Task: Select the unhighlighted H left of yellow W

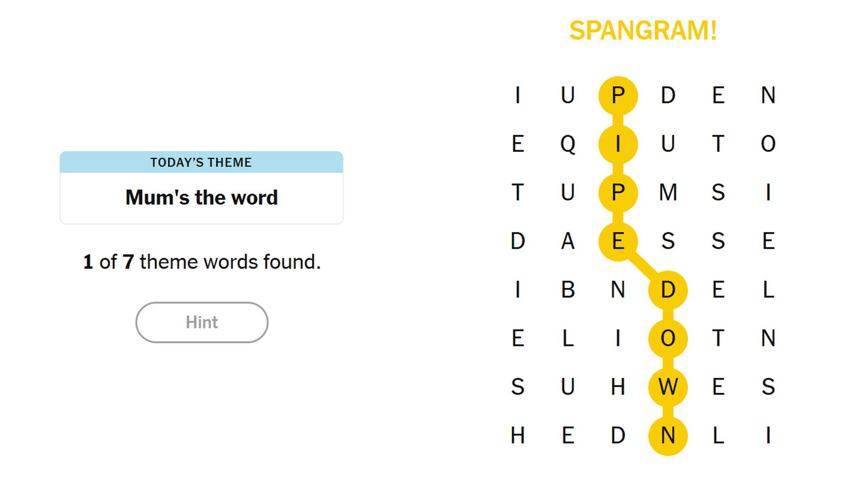Action: pyautogui.click(x=618, y=387)
